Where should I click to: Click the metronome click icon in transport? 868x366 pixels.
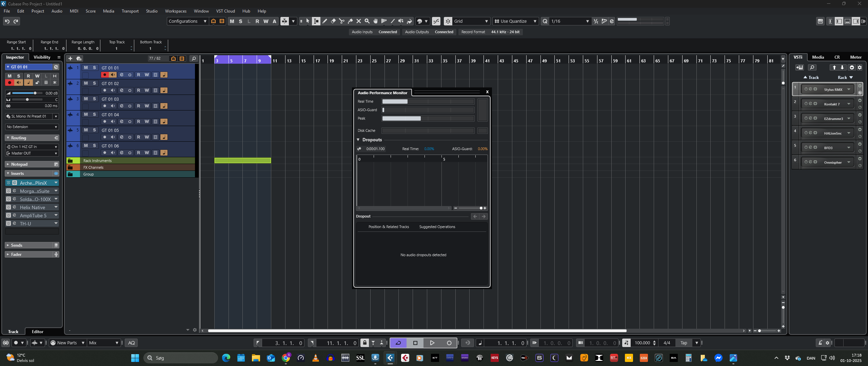tap(820, 343)
